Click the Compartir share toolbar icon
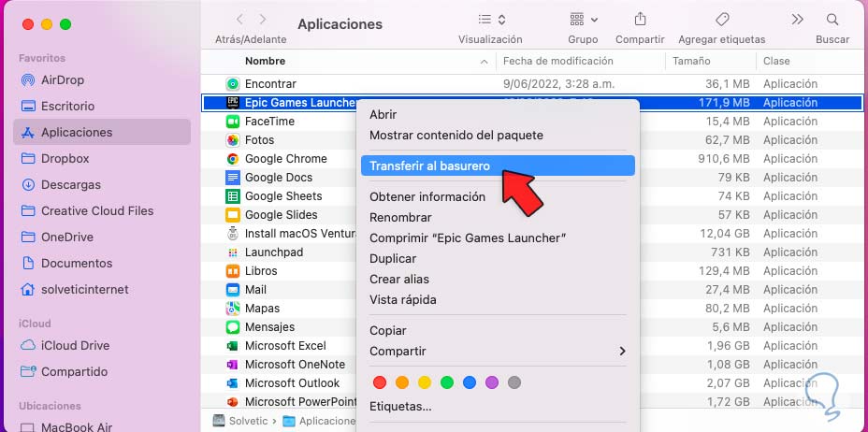Screen dimensions: 868x432 640,20
